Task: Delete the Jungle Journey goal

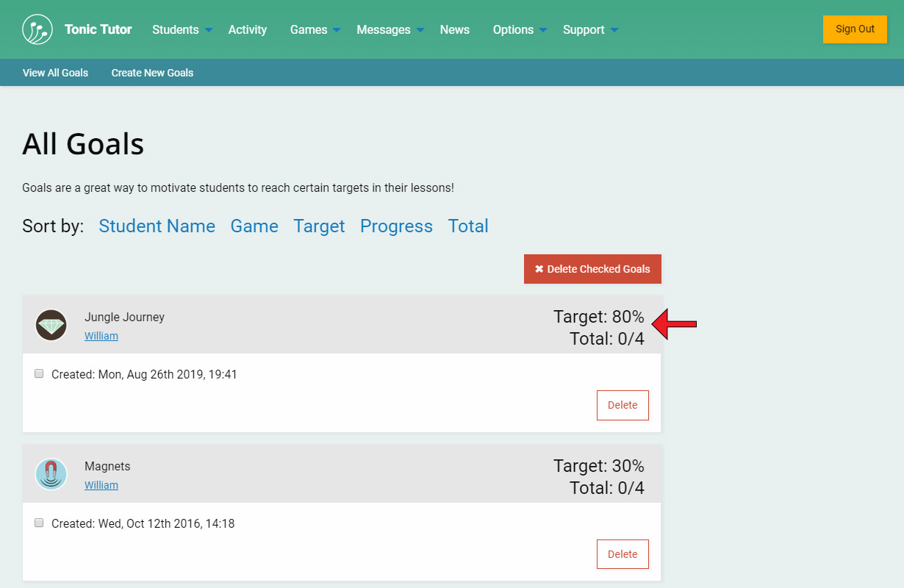Action: [x=623, y=405]
